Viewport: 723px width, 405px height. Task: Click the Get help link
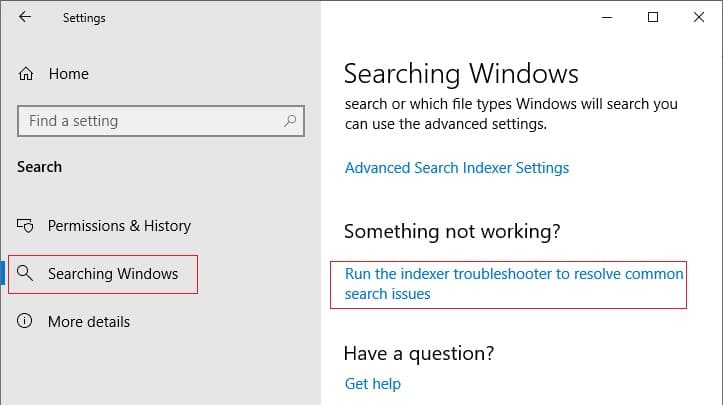click(373, 384)
